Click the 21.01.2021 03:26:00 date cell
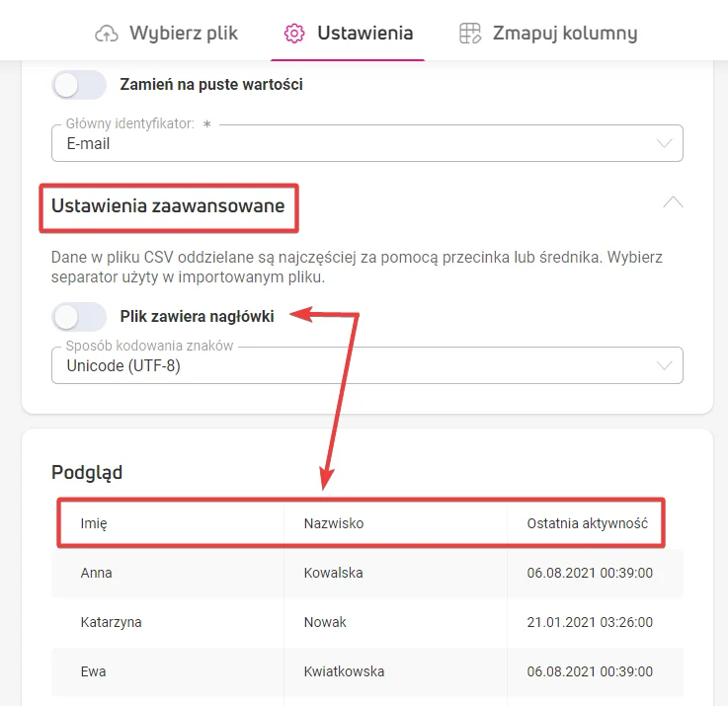Viewport: 728px width, 706px height. (590, 622)
